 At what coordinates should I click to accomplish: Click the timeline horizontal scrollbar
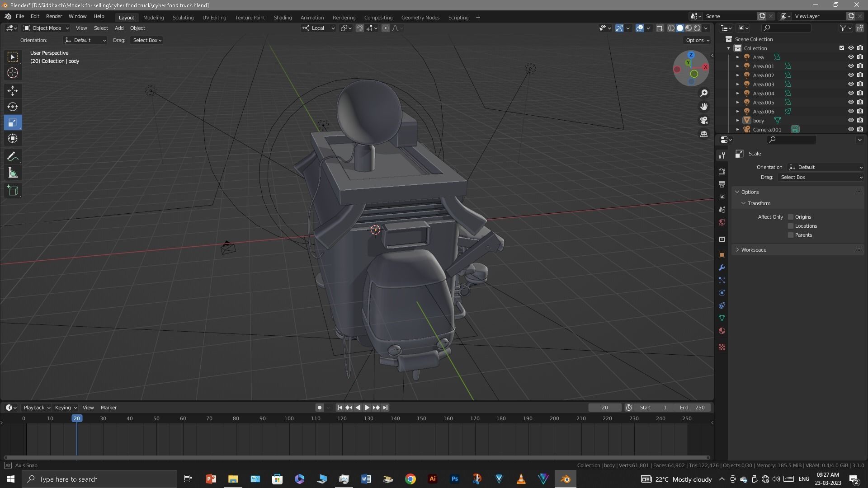click(356, 457)
